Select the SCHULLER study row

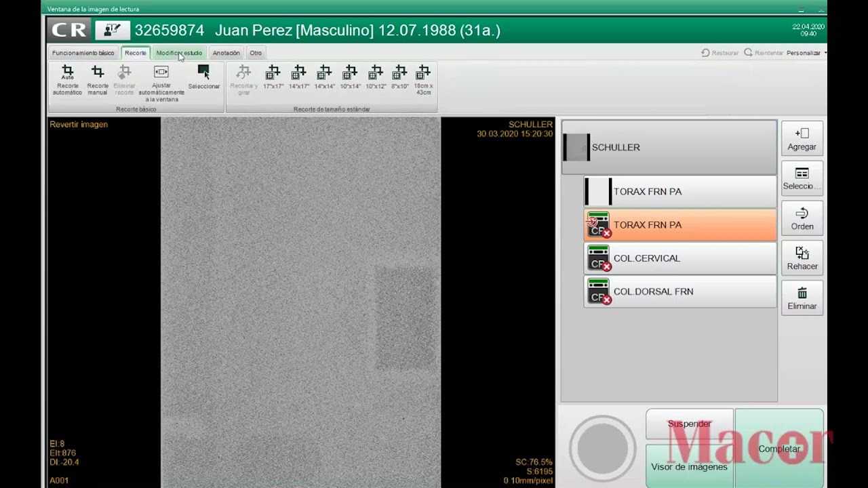669,147
